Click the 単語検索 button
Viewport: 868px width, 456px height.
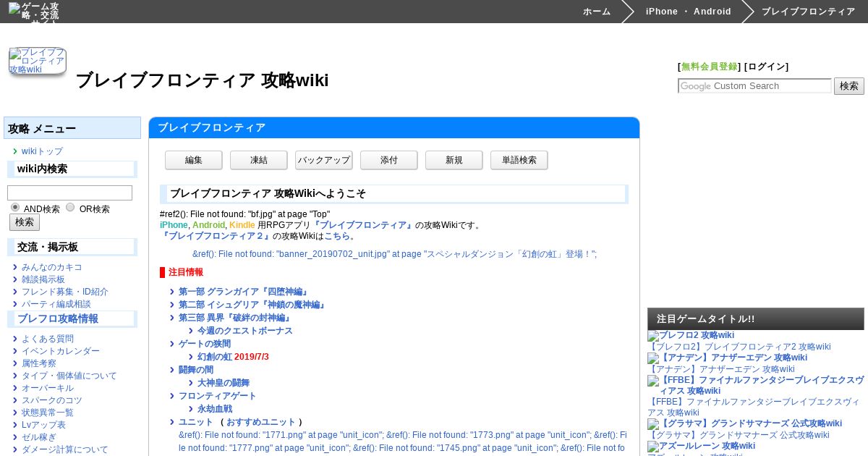519,160
